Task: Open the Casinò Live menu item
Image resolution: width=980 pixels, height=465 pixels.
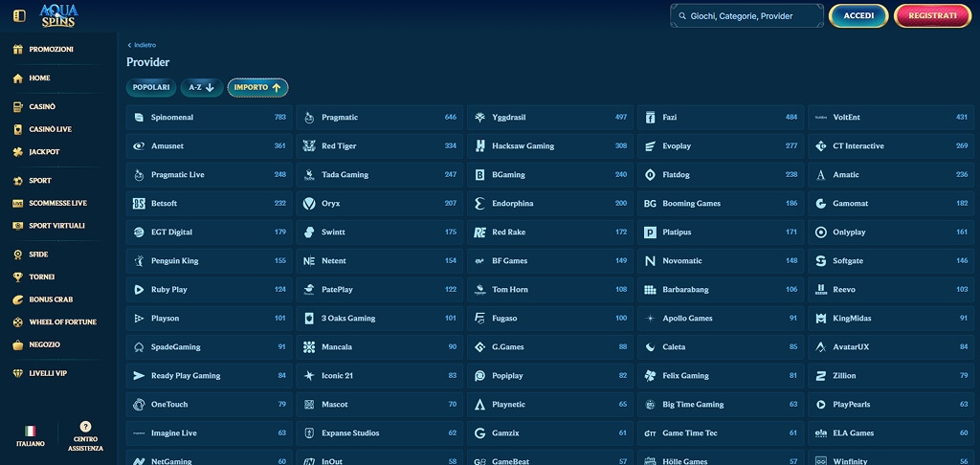Action: [x=50, y=129]
